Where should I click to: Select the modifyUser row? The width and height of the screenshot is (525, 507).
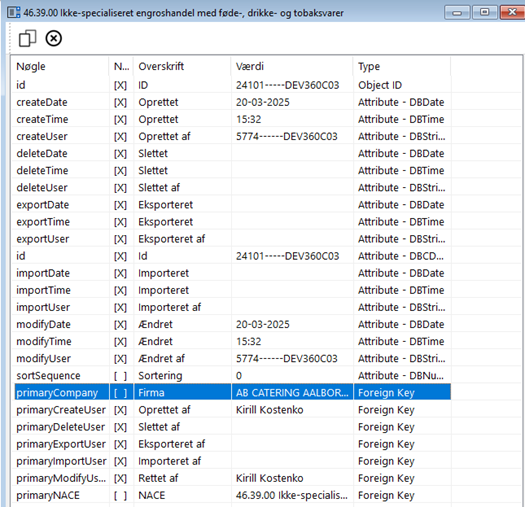[x=232, y=359]
